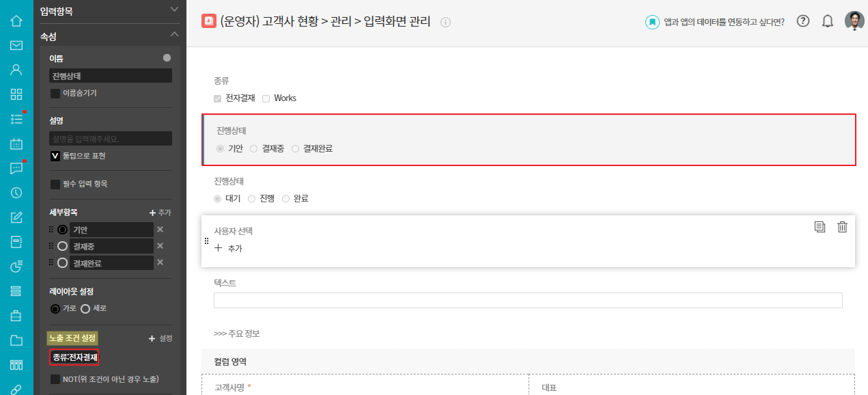Open the chat messages sidebar icon
Image resolution: width=868 pixels, height=395 pixels.
16,168
